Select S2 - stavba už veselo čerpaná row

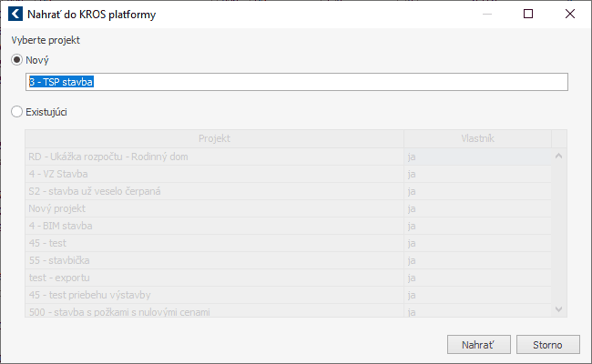point(289,191)
